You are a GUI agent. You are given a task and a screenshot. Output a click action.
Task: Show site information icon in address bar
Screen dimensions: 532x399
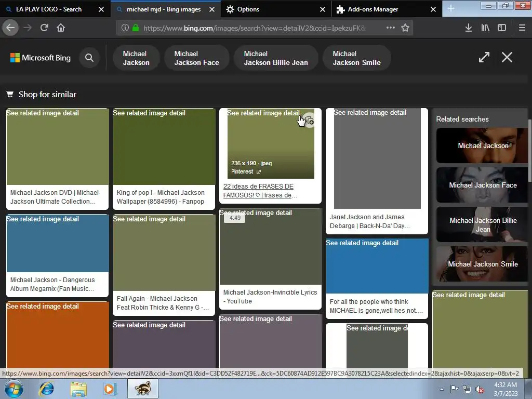tap(125, 28)
